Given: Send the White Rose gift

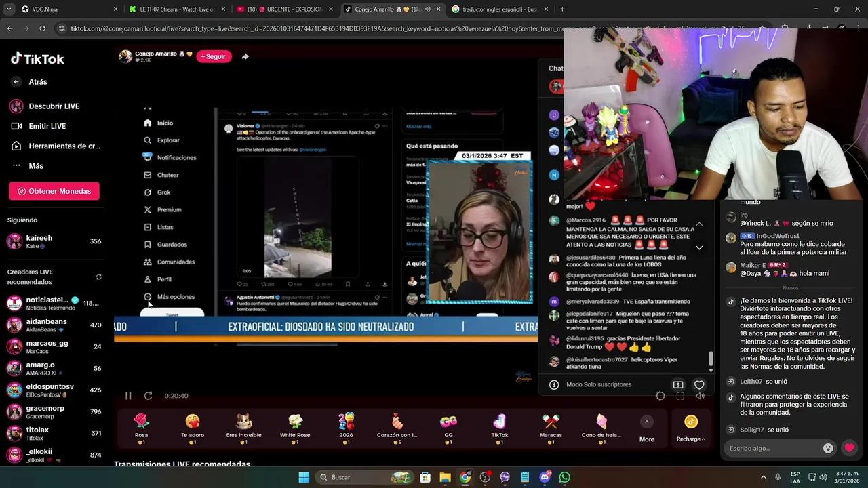Looking at the screenshot, I should pyautogui.click(x=295, y=428).
